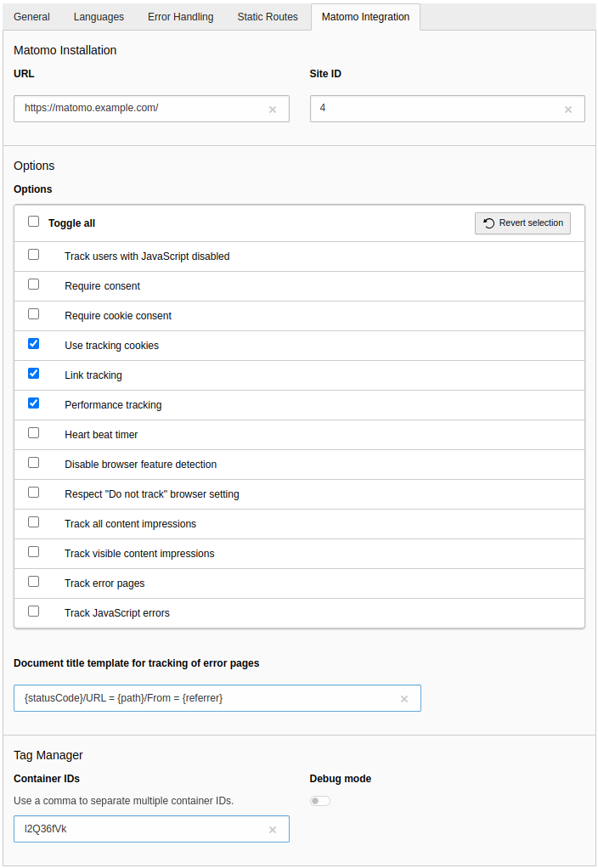Enable Track users with JavaScript disabled
This screenshot has height=868, width=598.
pyautogui.click(x=34, y=255)
